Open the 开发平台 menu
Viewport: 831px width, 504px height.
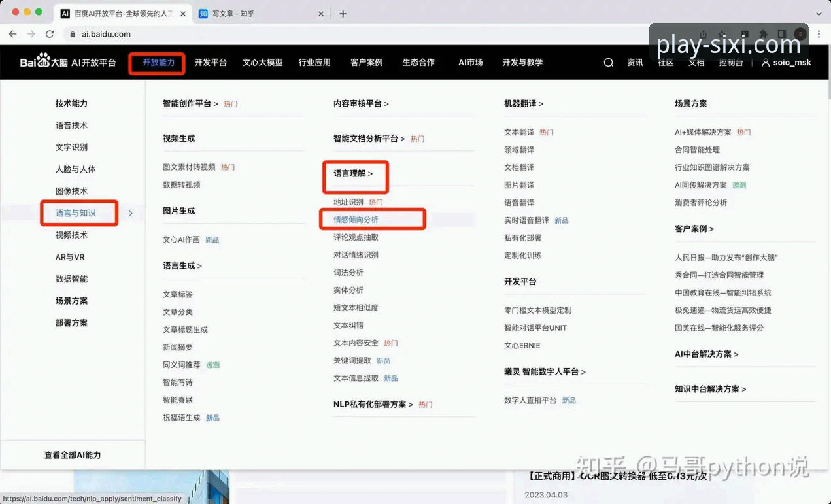tap(211, 63)
